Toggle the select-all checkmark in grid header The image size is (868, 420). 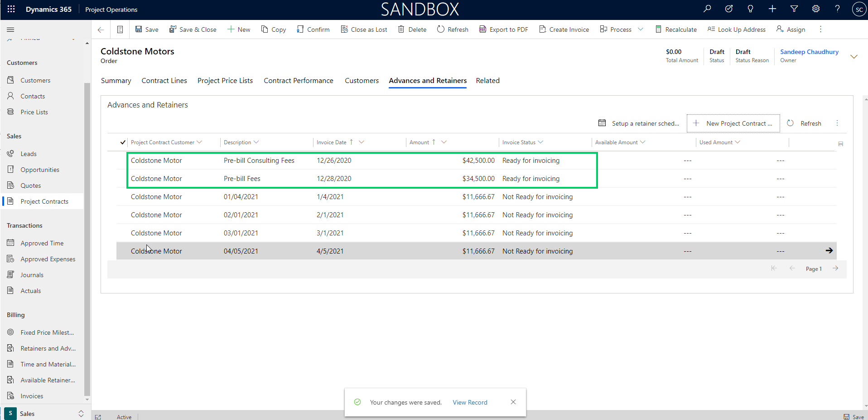click(x=123, y=142)
